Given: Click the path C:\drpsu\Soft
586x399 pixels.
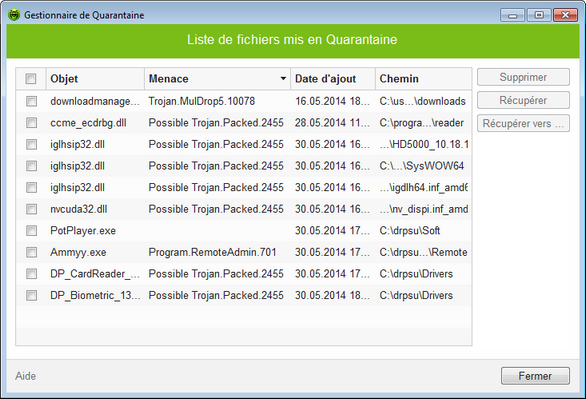Looking at the screenshot, I should point(410,231).
